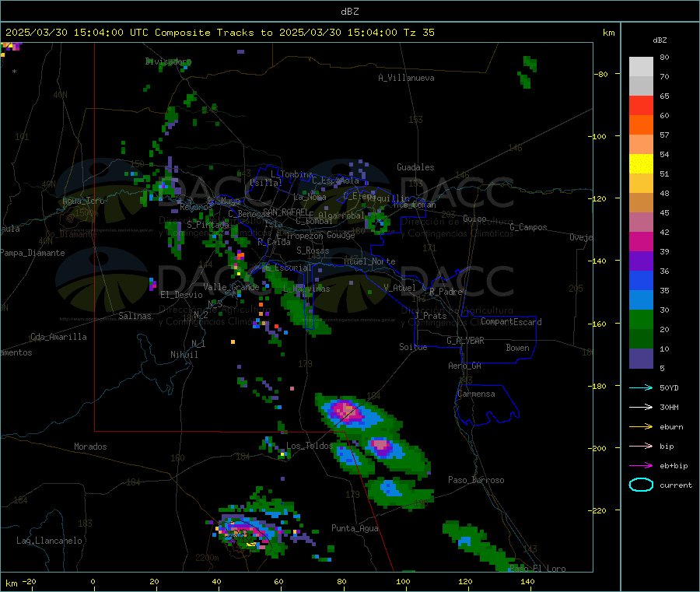Click the cyan 'current' ellipse symbol

pos(641,485)
